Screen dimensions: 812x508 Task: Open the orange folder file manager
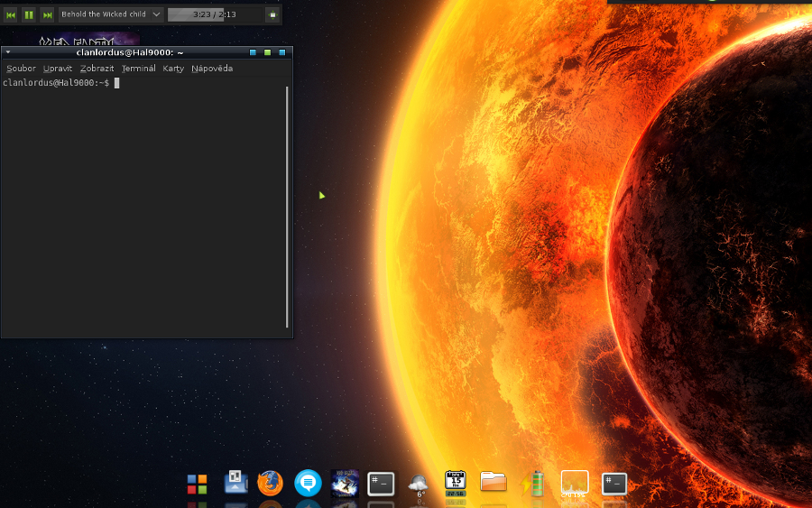click(x=493, y=482)
